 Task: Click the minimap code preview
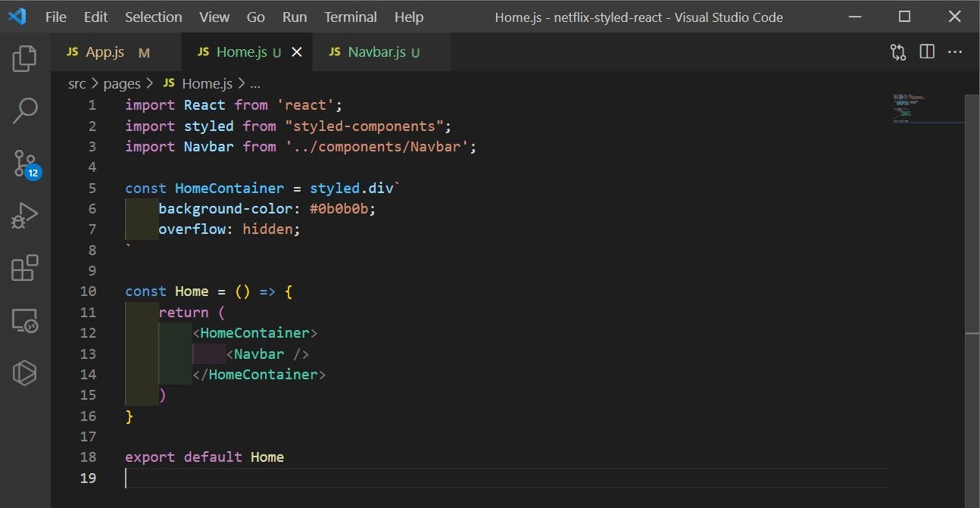tap(910, 108)
